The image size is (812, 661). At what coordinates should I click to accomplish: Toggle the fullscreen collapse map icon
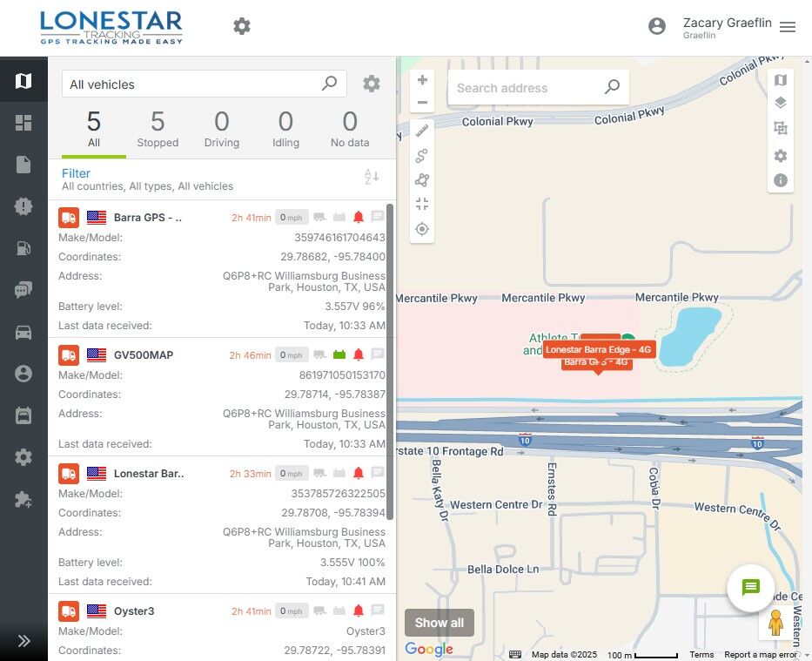click(x=422, y=204)
